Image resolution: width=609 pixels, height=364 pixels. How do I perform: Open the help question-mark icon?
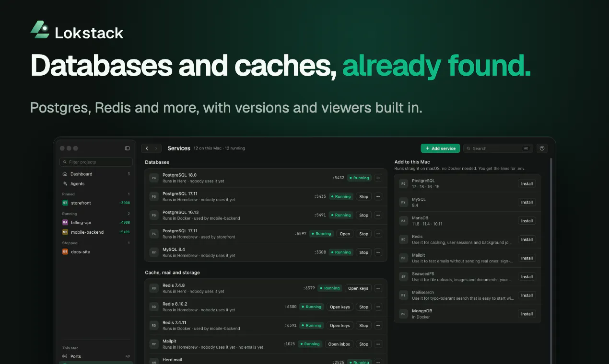tap(542, 148)
